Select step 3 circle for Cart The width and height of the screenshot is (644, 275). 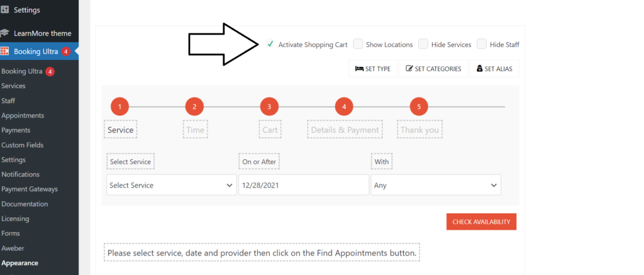(x=269, y=107)
